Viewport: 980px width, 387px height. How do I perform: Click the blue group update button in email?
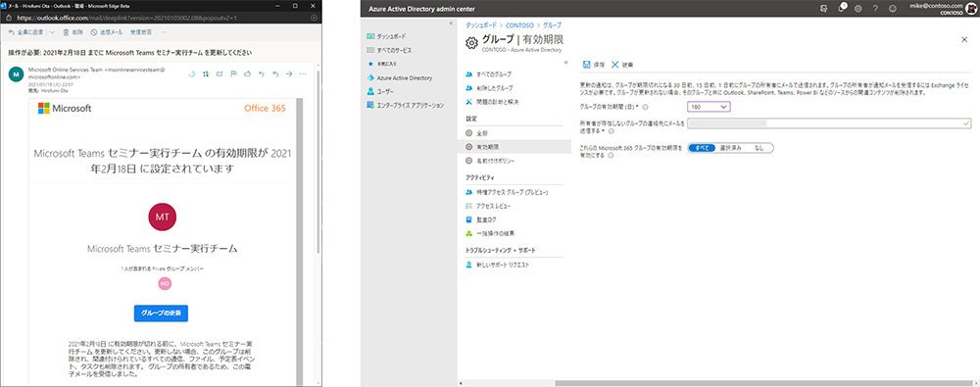coord(161,313)
